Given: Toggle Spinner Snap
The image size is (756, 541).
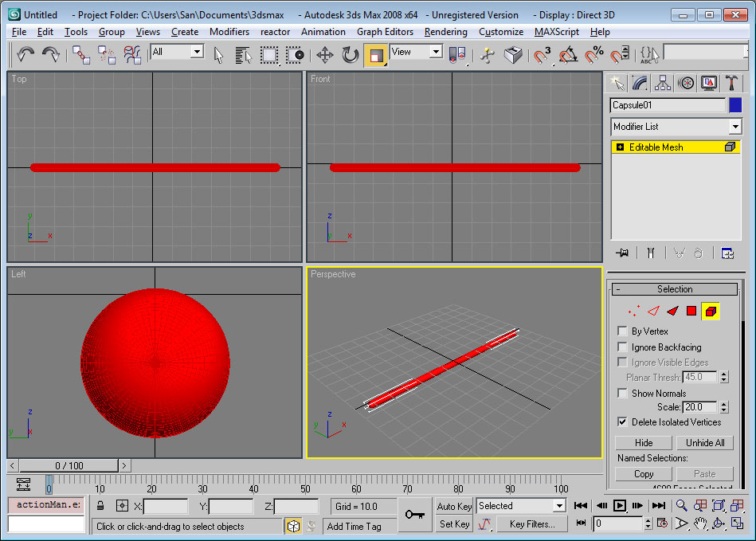Looking at the screenshot, I should tap(619, 54).
